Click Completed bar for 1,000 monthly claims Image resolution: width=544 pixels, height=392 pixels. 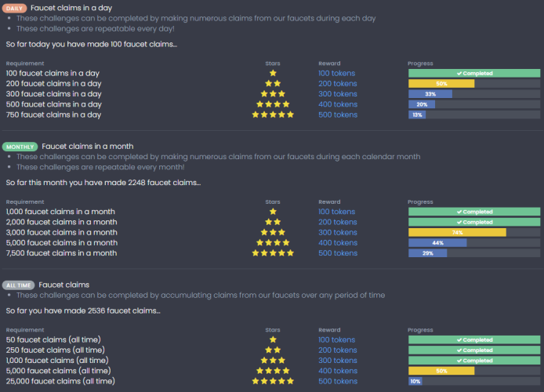pyautogui.click(x=474, y=212)
